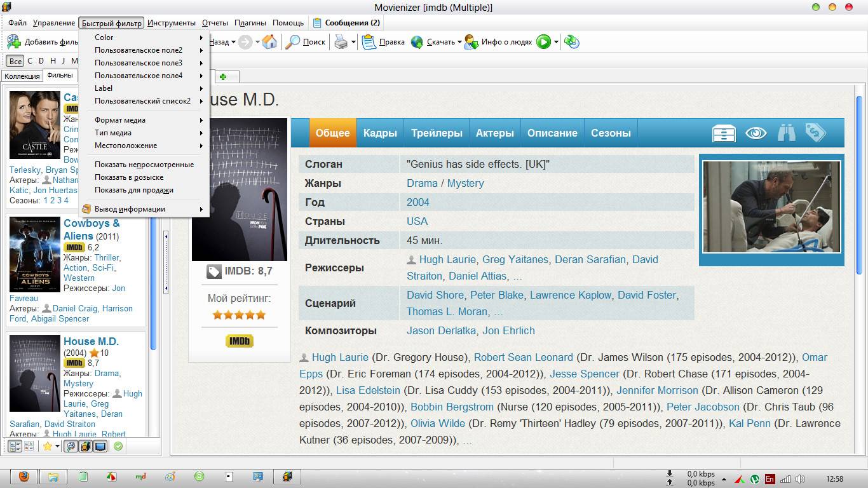Open the House M.D. screenshot thumbnail
Screen dimensions: 868x488
pos(771,207)
